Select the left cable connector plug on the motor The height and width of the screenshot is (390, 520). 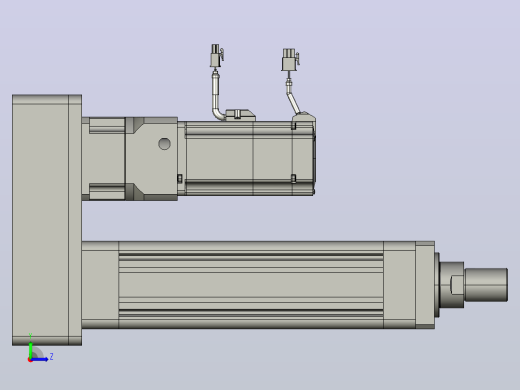[x=217, y=56]
